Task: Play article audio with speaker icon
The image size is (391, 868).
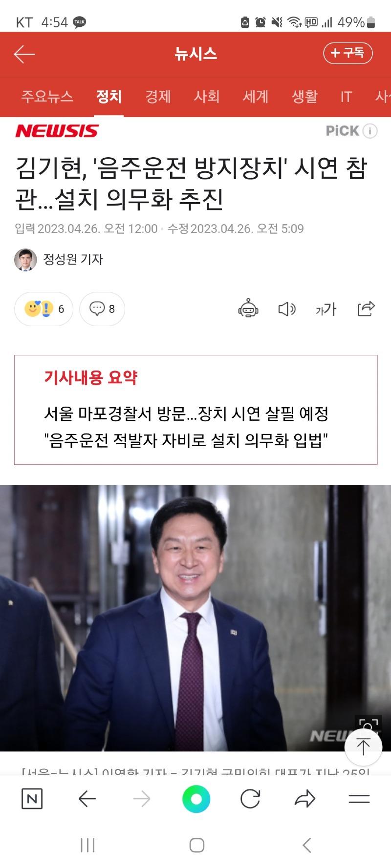Action: click(287, 309)
